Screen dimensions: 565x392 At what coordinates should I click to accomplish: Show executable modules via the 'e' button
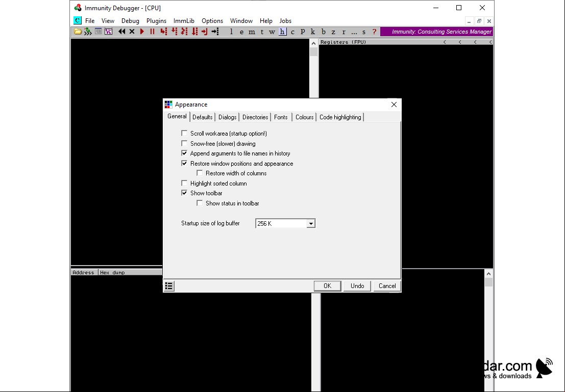coord(241,32)
